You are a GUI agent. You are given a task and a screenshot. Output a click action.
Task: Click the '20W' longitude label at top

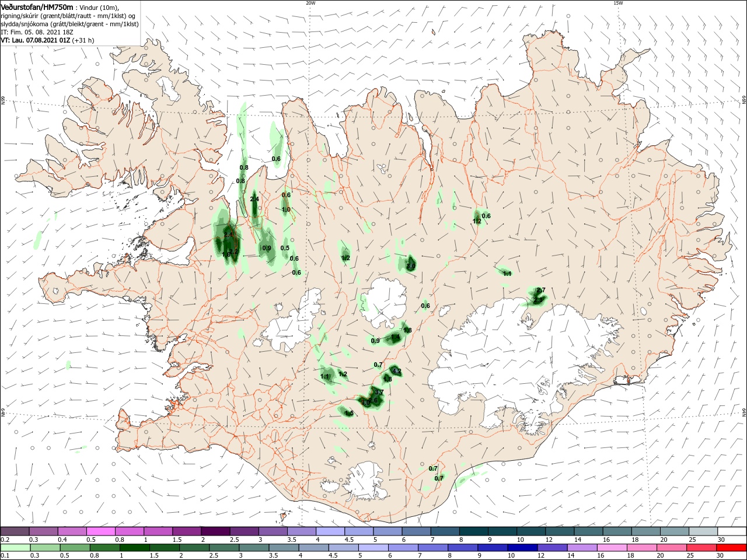pyautogui.click(x=310, y=3)
